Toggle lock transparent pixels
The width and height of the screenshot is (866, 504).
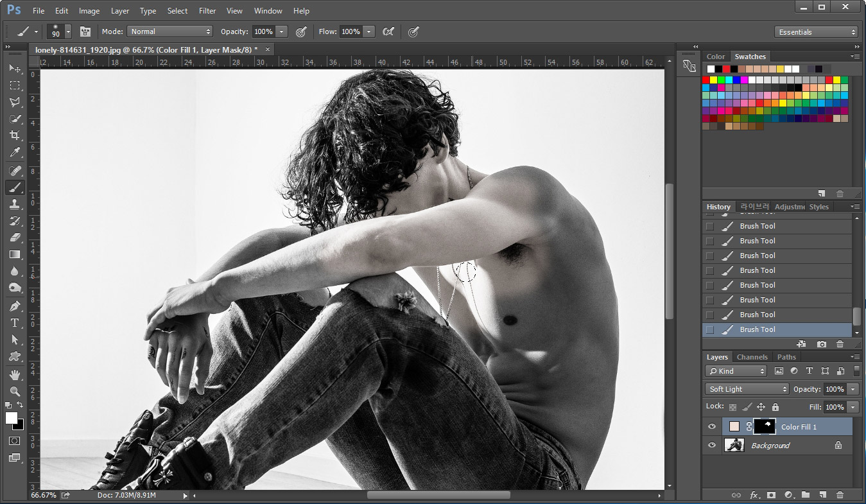pyautogui.click(x=732, y=407)
